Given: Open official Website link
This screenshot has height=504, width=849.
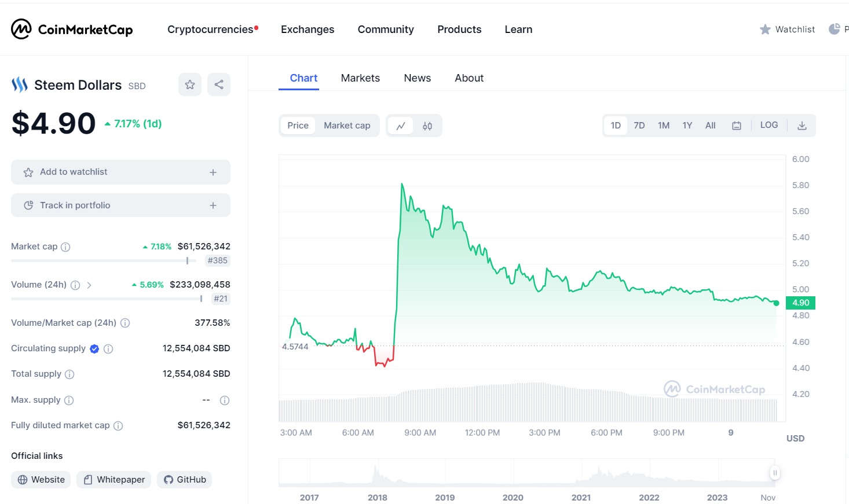Looking at the screenshot, I should click(x=41, y=480).
